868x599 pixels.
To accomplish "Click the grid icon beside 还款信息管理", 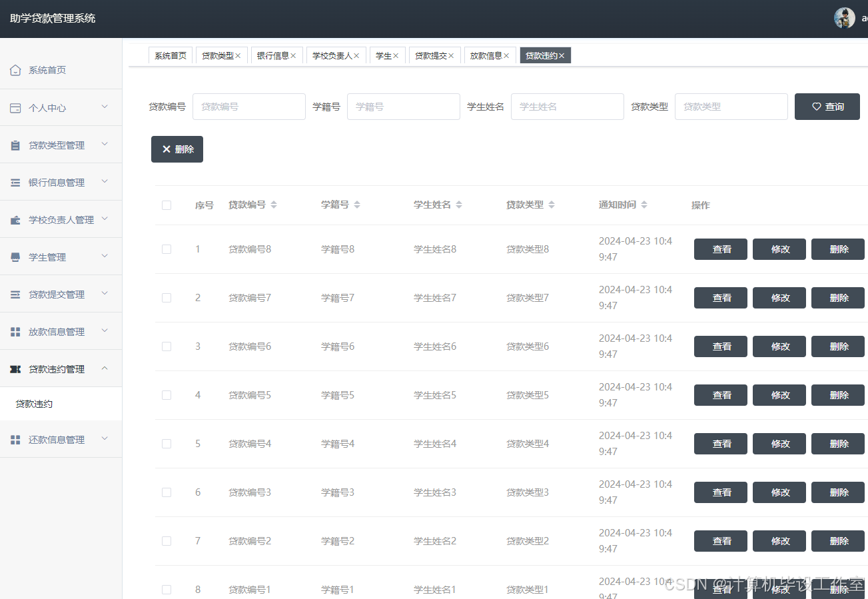I will click(x=15, y=440).
